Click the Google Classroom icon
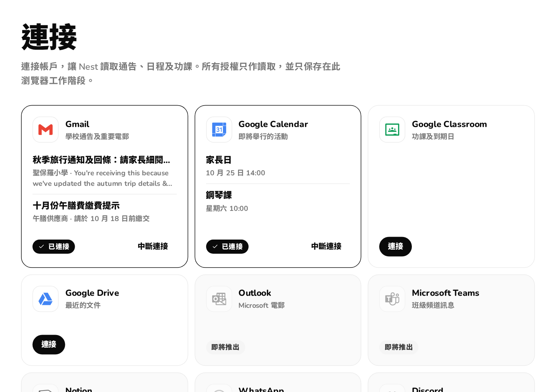 pyautogui.click(x=392, y=130)
